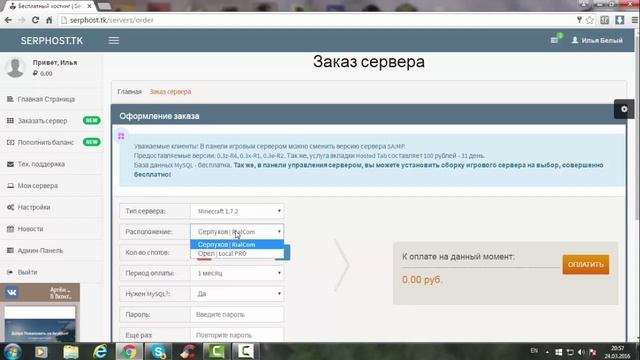Image resolution: width=640 pixels, height=360 pixels.
Task: Click the Windows Start button
Action: [x=12, y=351]
